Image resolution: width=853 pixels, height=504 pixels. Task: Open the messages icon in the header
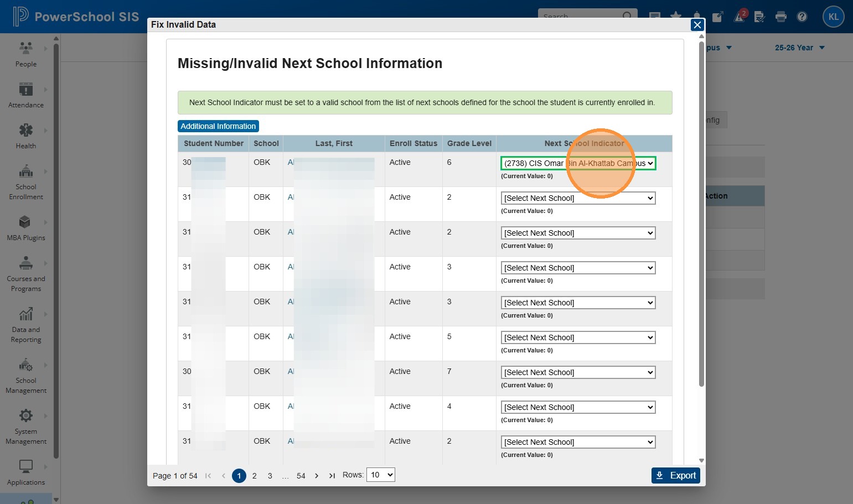pyautogui.click(x=655, y=15)
